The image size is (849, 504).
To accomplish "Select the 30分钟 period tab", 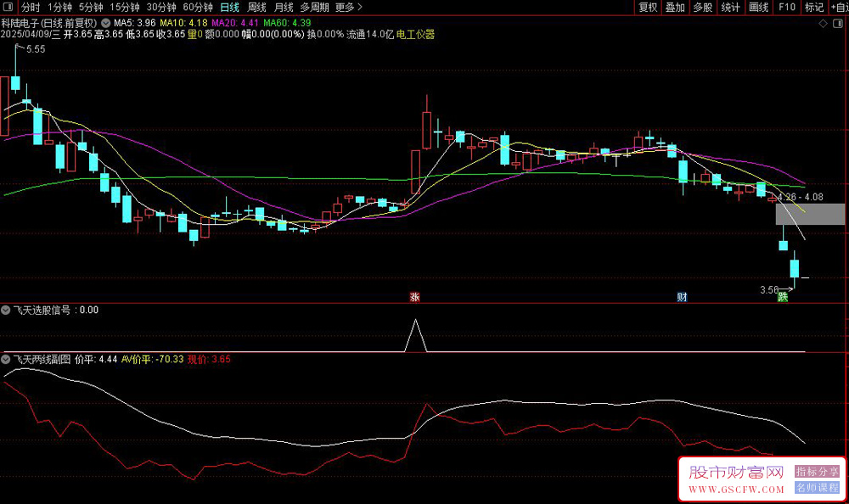I will [x=161, y=7].
